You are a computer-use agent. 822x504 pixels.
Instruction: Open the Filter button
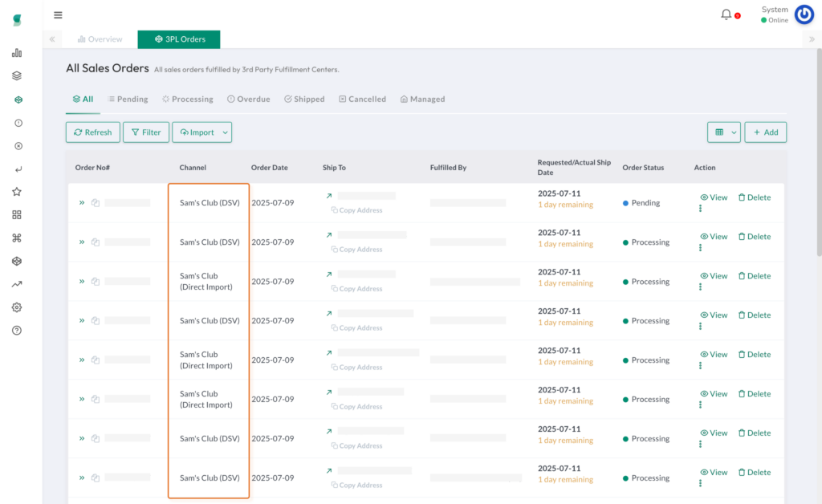[146, 132]
